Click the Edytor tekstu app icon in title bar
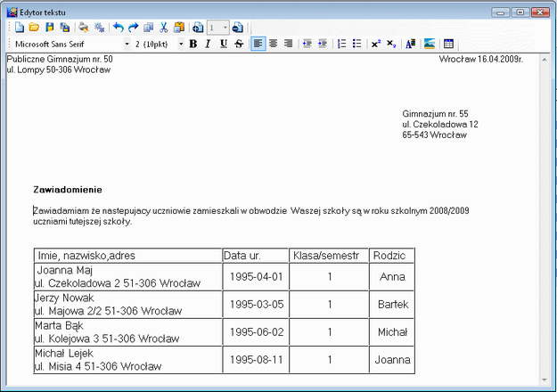557x392 pixels. [12, 12]
